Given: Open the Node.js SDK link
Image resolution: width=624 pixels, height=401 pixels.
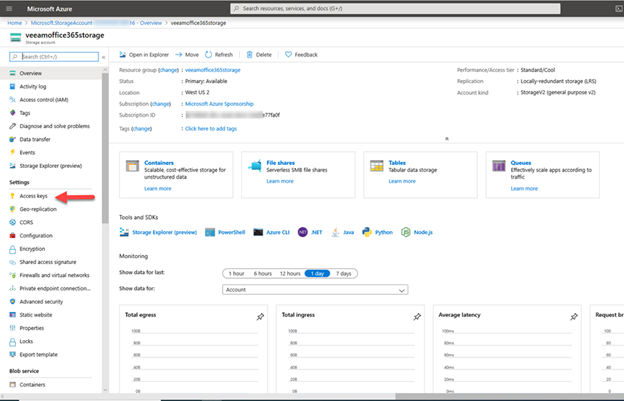Looking at the screenshot, I should pos(417,232).
